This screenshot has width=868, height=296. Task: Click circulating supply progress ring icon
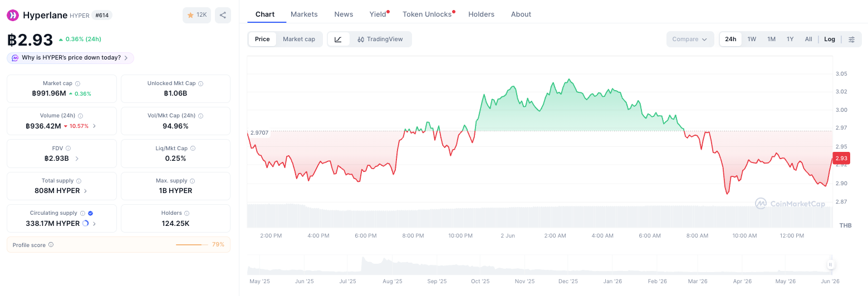[85, 223]
